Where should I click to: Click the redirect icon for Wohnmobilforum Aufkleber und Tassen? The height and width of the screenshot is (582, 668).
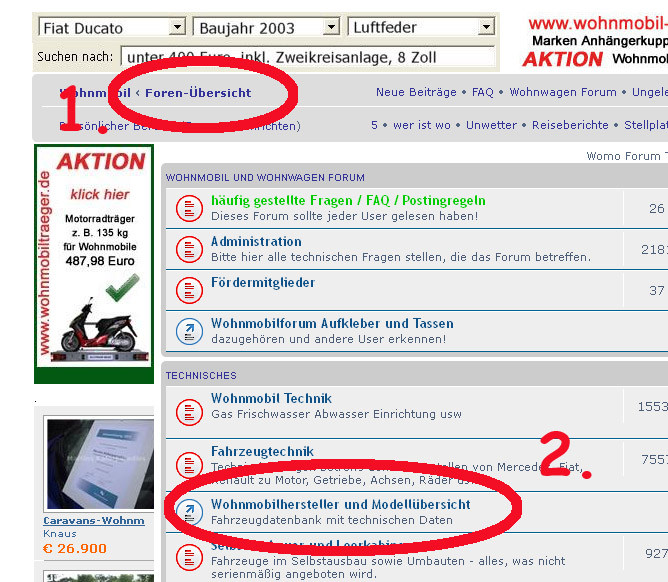point(189,331)
